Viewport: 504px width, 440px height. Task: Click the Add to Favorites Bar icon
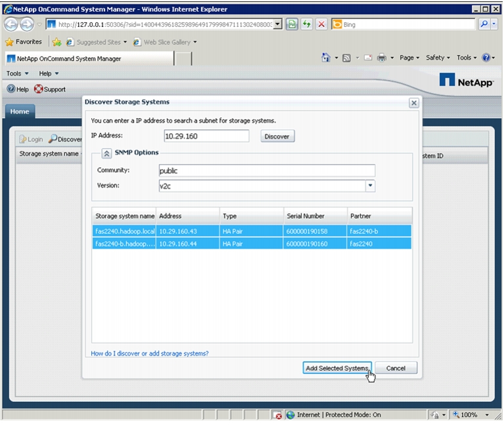point(57,42)
